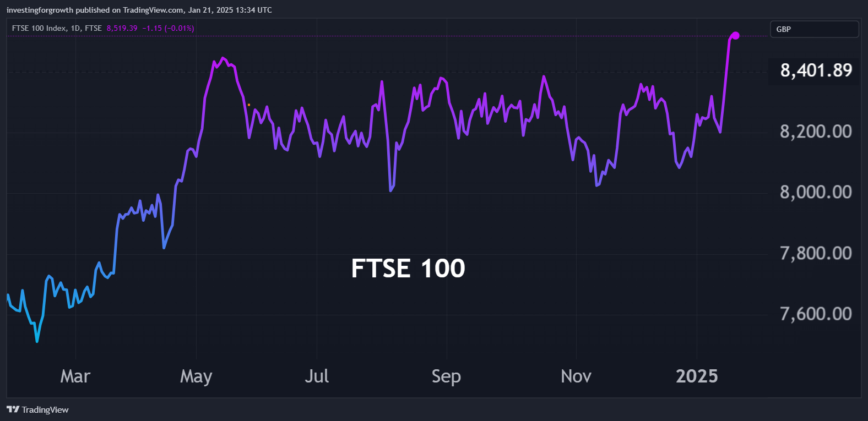Click the Mar label on time axis
Image resolution: width=868 pixels, height=421 pixels.
click(x=75, y=376)
